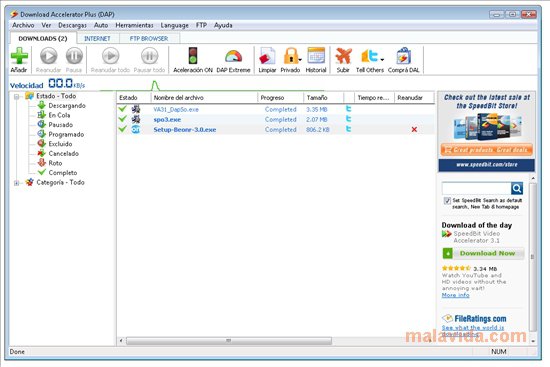Open DAP Extreme speedometer icon
Viewport: 550px width, 367px height.
click(233, 56)
